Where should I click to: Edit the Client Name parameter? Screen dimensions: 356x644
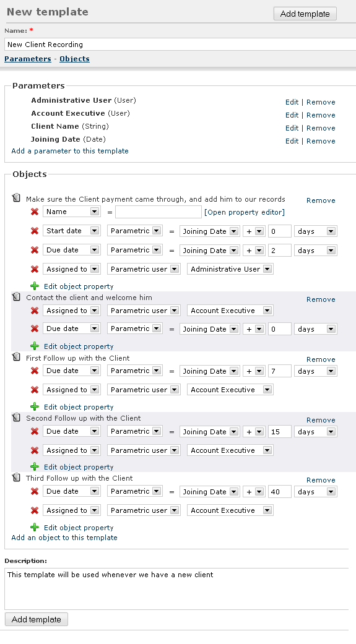point(292,128)
